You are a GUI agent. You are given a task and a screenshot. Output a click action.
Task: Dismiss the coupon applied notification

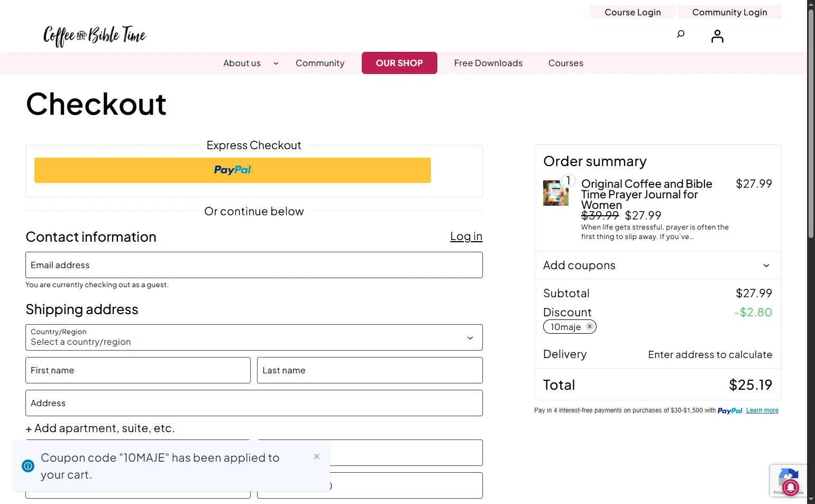click(317, 456)
